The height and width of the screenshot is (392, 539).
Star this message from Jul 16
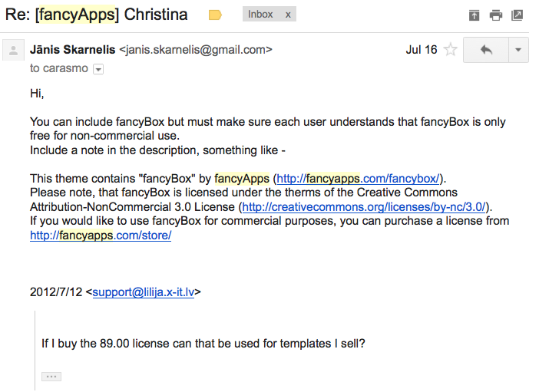pos(451,50)
